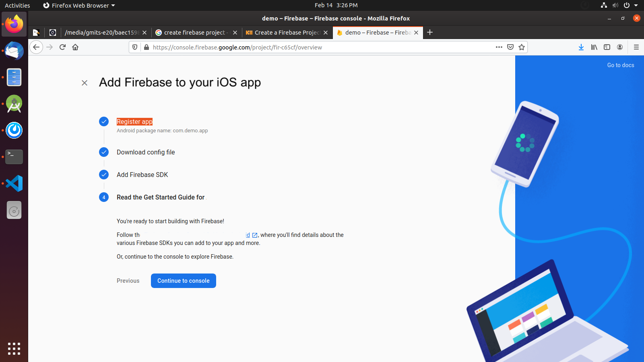644x362 pixels.
Task: Go to the Firefox home page
Action: tap(75, 47)
